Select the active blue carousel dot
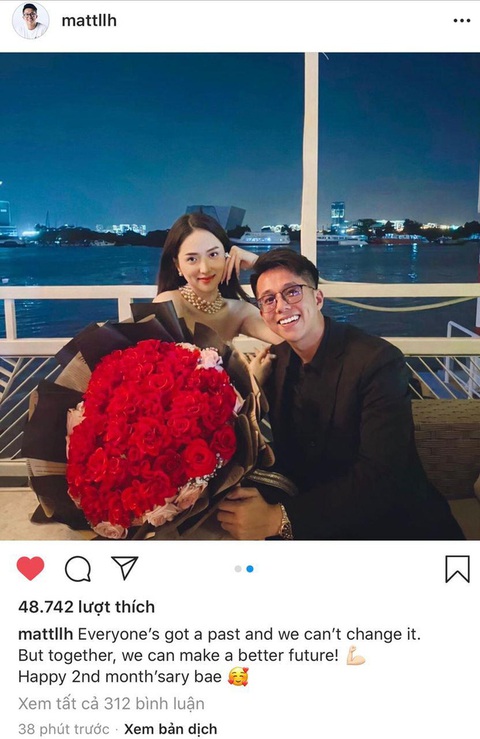Image resolution: width=480 pixels, height=739 pixels. pyautogui.click(x=250, y=569)
